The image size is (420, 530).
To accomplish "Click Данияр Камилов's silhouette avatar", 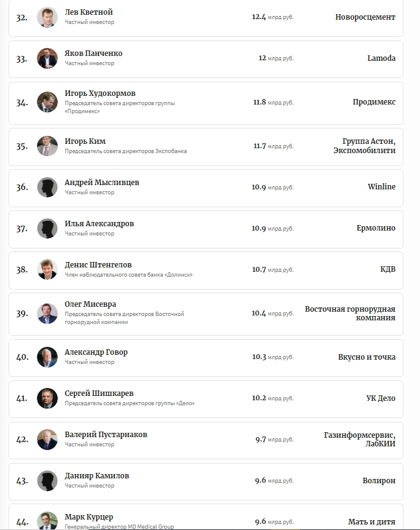I will (47, 481).
